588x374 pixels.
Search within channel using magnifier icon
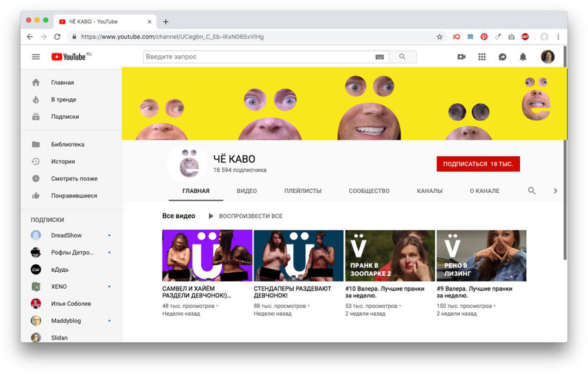[532, 191]
